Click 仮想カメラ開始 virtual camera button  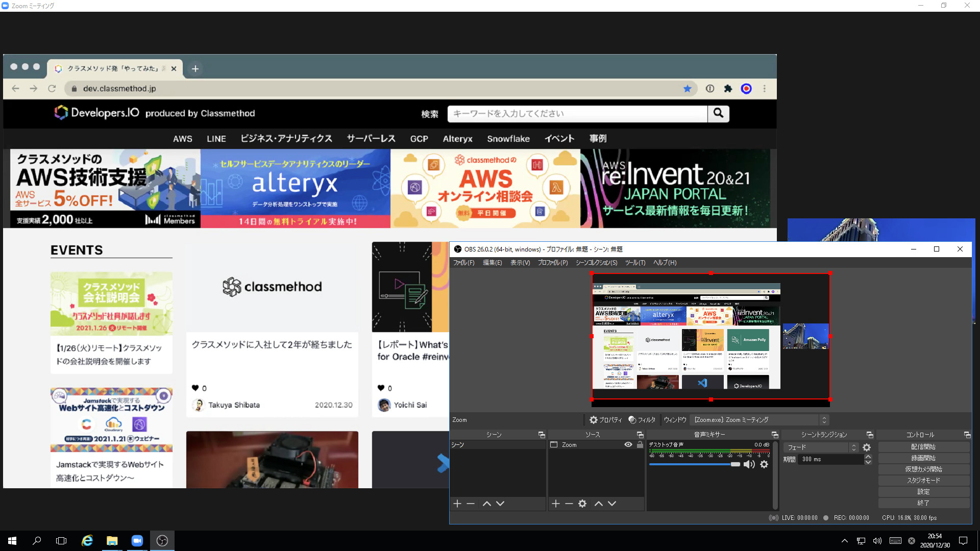tap(924, 469)
